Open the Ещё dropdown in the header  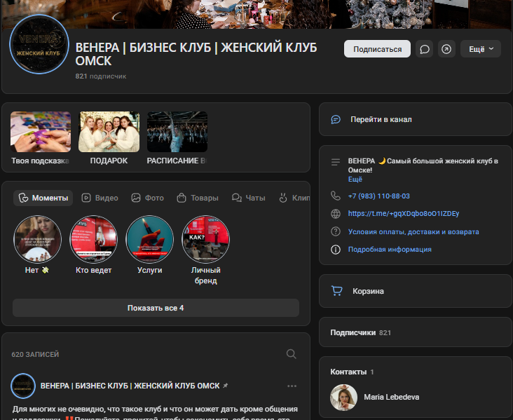click(x=481, y=49)
